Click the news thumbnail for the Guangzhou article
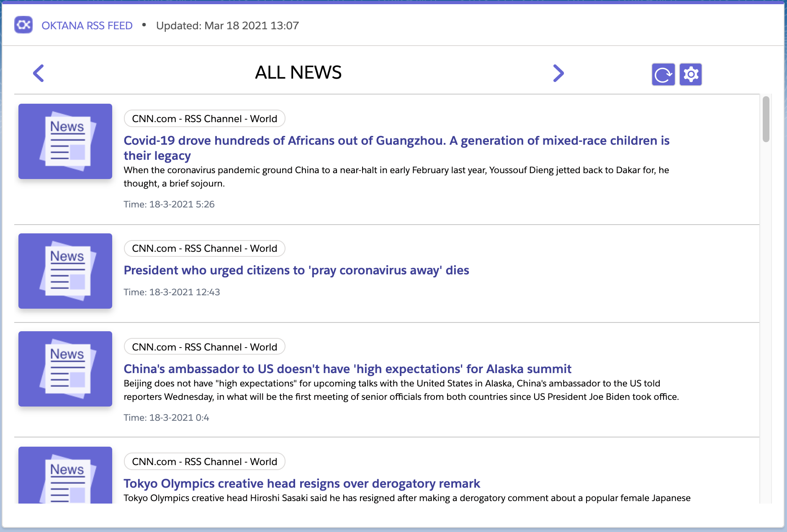The height and width of the screenshot is (532, 787). [65, 141]
